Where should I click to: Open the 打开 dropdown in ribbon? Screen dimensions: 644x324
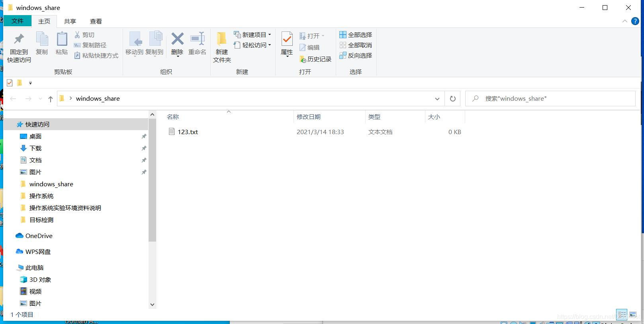pos(323,36)
